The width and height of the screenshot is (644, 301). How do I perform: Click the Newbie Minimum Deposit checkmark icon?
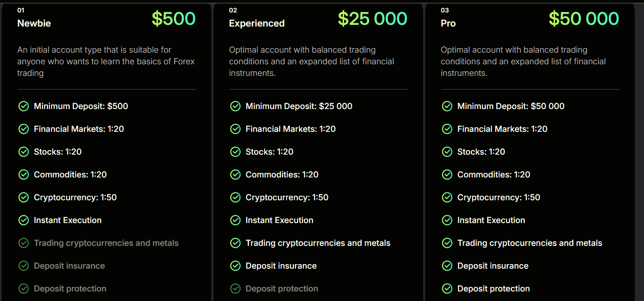[x=24, y=106]
